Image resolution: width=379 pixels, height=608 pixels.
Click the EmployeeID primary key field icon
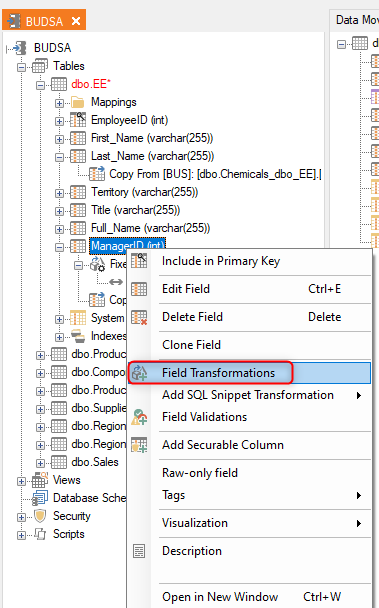[x=78, y=120]
